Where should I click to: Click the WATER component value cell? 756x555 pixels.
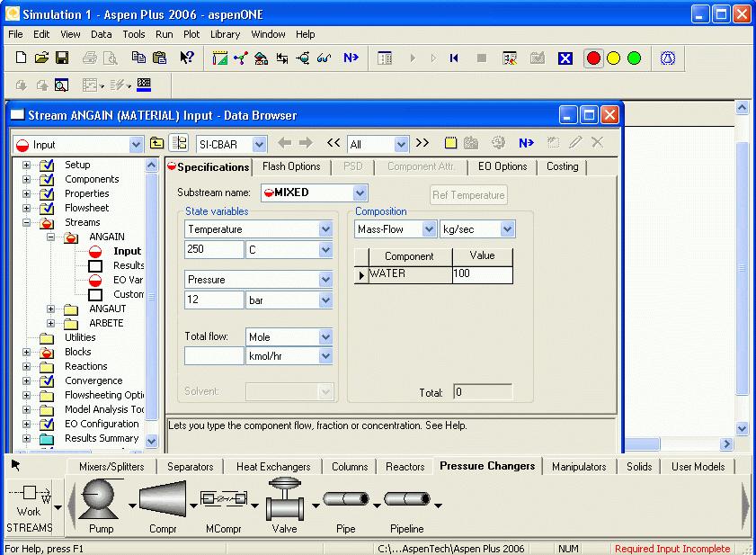482,274
